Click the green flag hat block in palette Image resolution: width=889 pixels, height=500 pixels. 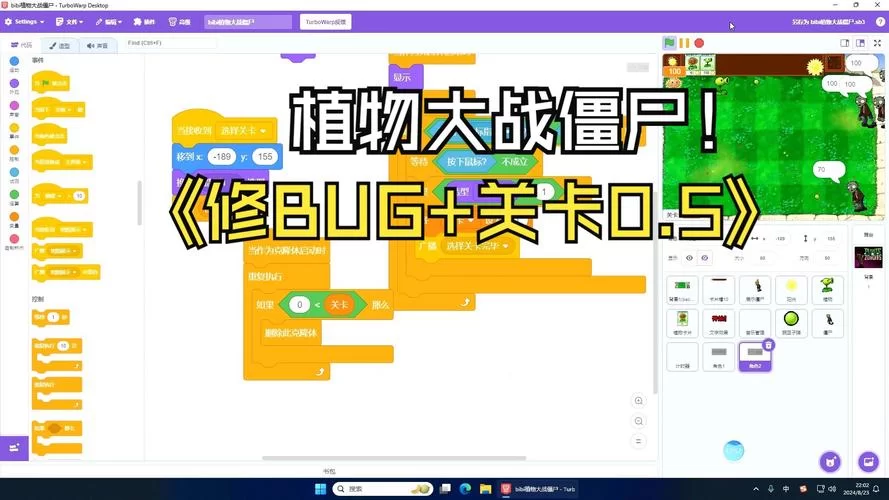50,82
